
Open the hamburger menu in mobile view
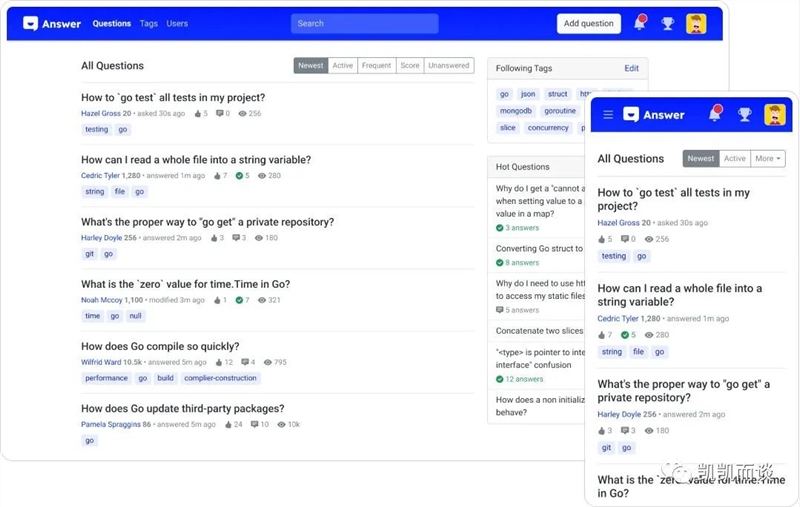point(608,115)
